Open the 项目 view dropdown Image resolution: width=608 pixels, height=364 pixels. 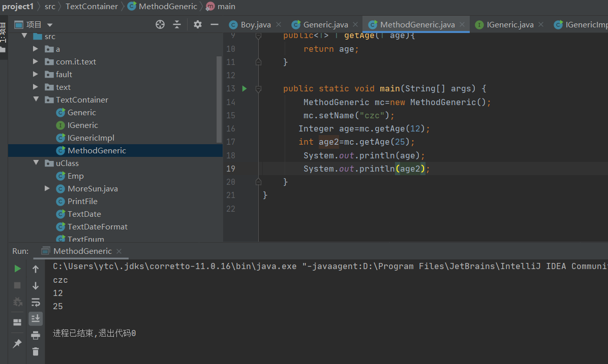click(50, 25)
